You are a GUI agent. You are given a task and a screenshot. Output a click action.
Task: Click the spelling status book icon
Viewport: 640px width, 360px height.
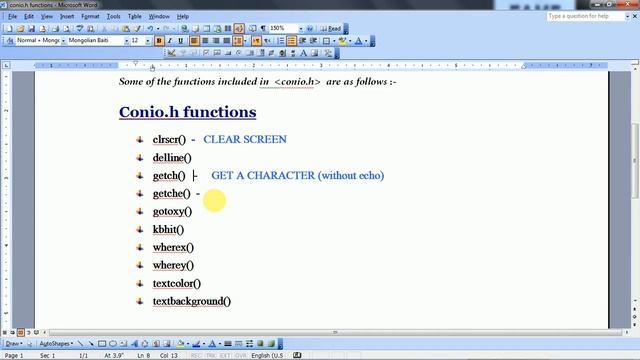click(x=297, y=356)
